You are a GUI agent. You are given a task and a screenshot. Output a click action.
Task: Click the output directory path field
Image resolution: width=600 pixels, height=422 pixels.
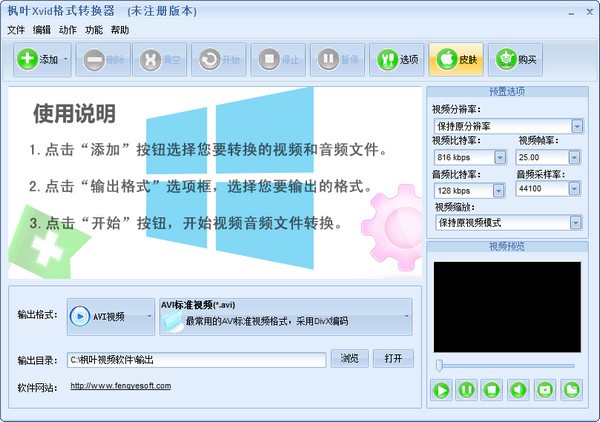[x=196, y=359]
